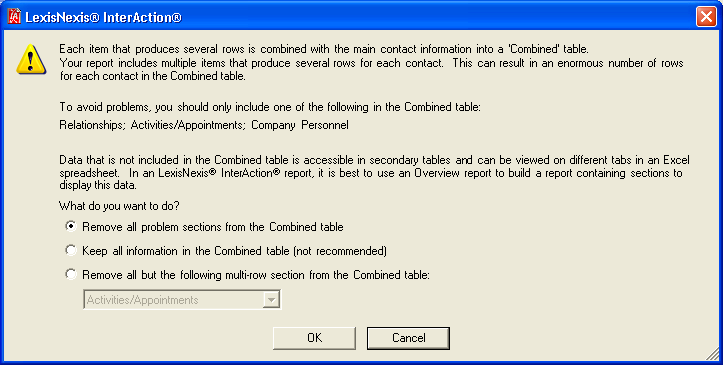Image resolution: width=723 pixels, height=365 pixels.
Task: Expand the multi-row section dropdown arrow
Action: tap(271, 300)
